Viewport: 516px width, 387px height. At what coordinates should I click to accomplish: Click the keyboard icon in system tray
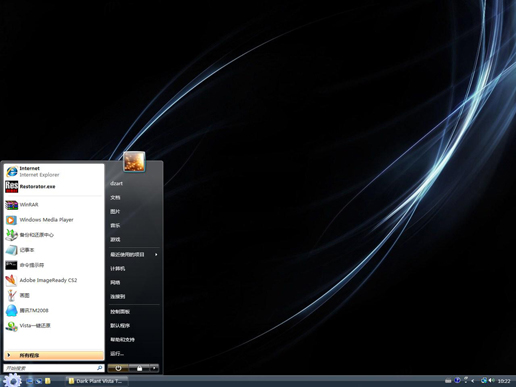[x=448, y=381]
